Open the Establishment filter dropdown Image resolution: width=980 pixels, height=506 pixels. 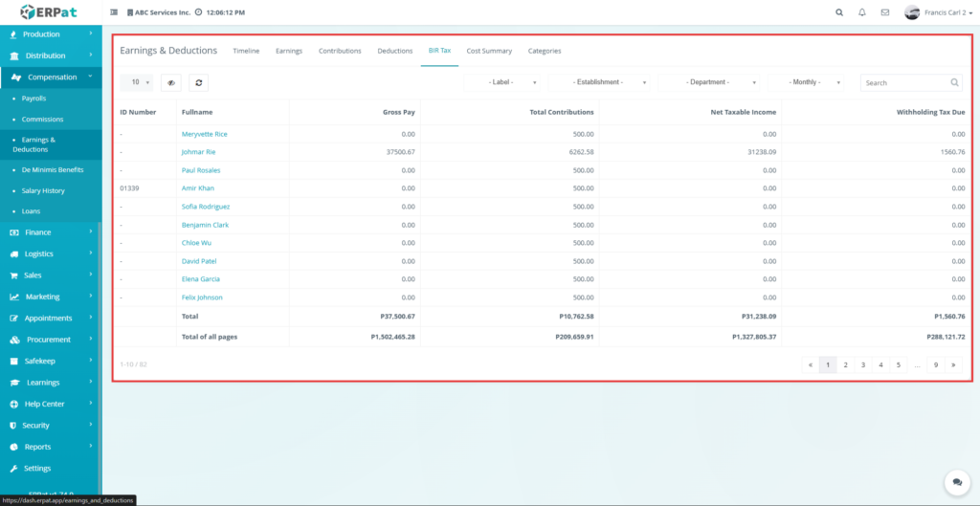pos(599,83)
